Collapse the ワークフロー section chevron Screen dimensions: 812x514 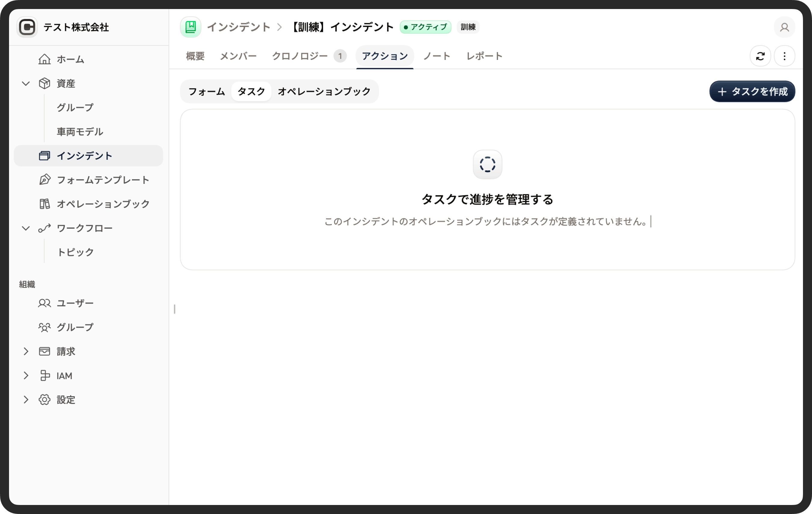point(26,228)
